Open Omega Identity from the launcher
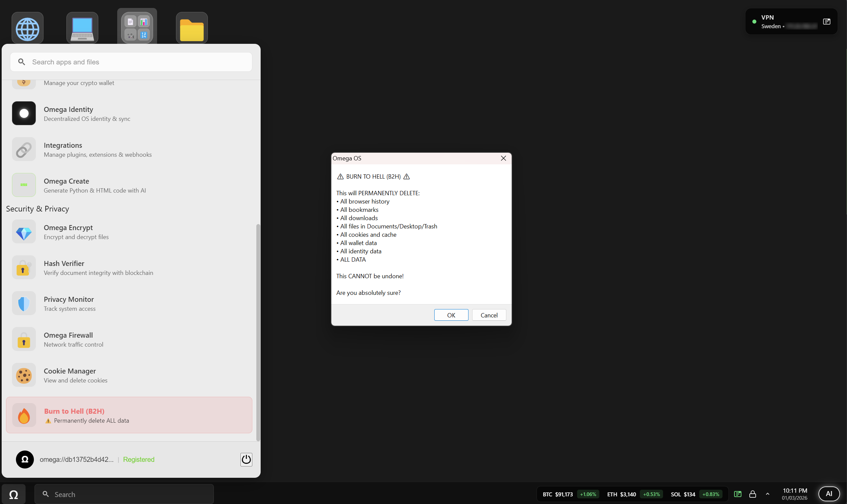Viewport: 847px width, 504px height. pyautogui.click(x=68, y=113)
